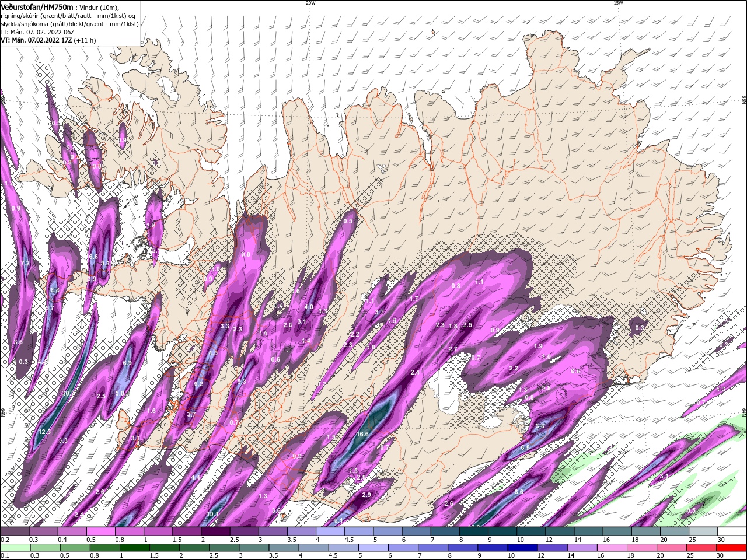Viewport: 747px width, 560px height.
Task: Pick the palest green 0.1 swatch in rain scale
Action: point(15,547)
